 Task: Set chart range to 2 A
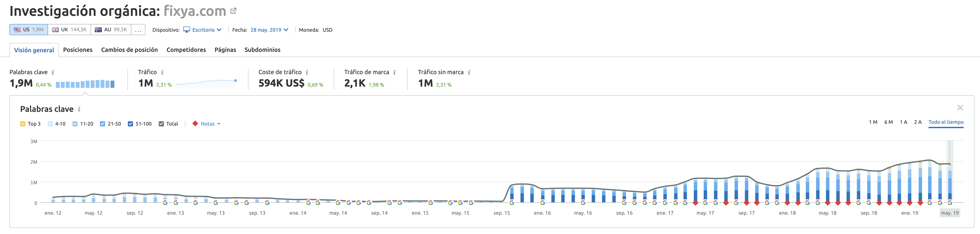[x=918, y=122]
